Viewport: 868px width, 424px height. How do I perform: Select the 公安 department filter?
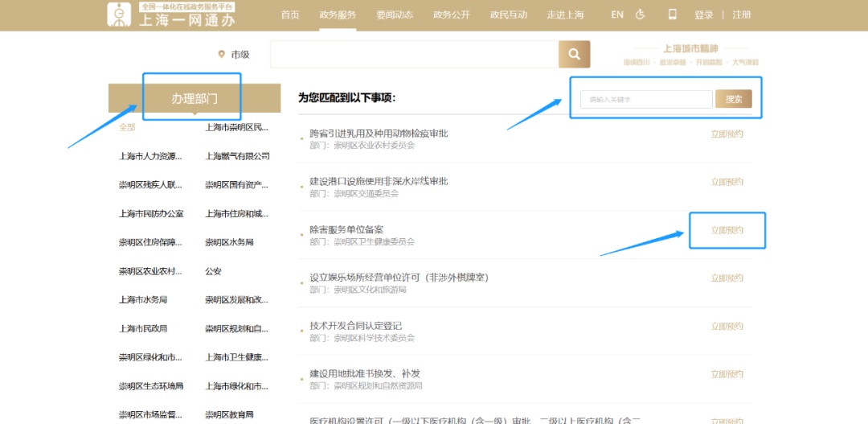214,271
